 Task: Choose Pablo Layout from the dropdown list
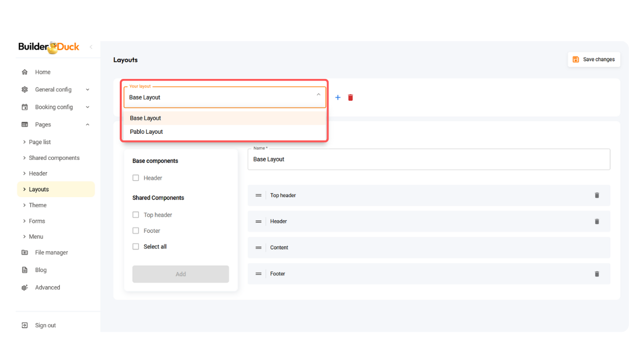pyautogui.click(x=146, y=132)
